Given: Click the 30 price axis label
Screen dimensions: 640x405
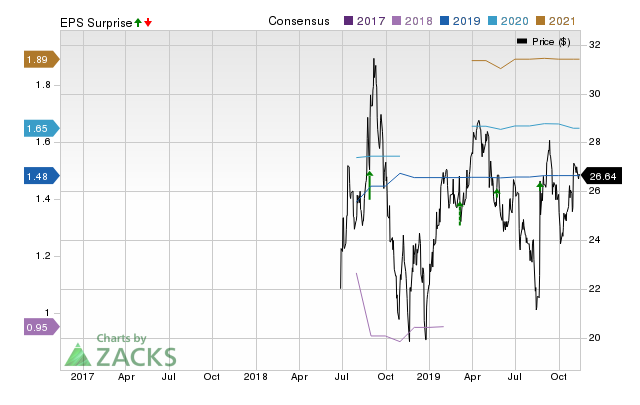Looking at the screenshot, I should (595, 93).
